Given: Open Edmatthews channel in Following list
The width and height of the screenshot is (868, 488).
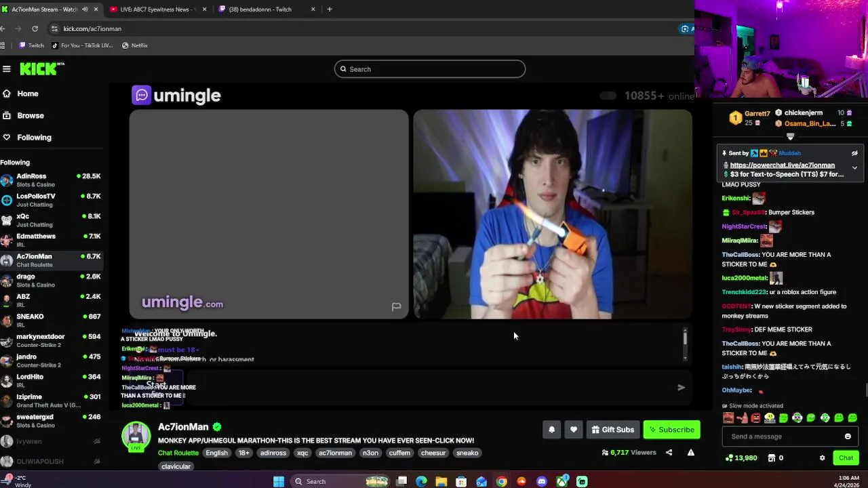Looking at the screenshot, I should click(x=51, y=240).
